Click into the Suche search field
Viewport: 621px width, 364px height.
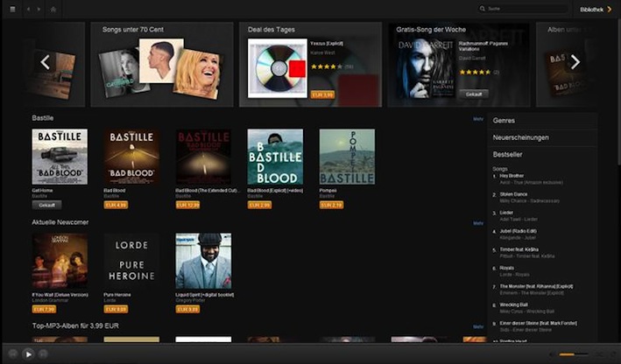(523, 9)
